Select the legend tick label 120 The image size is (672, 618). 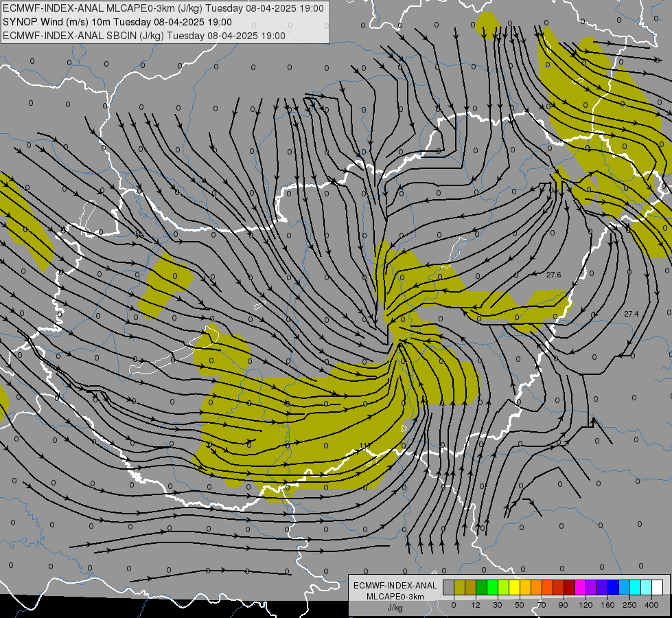coord(586,605)
